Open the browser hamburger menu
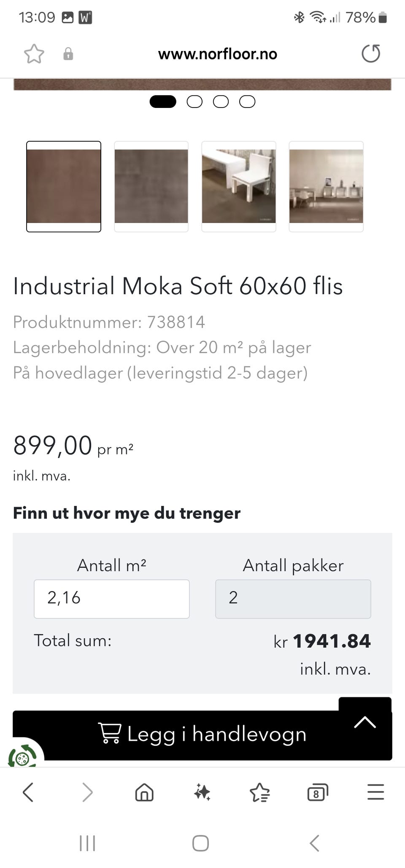 point(375,792)
